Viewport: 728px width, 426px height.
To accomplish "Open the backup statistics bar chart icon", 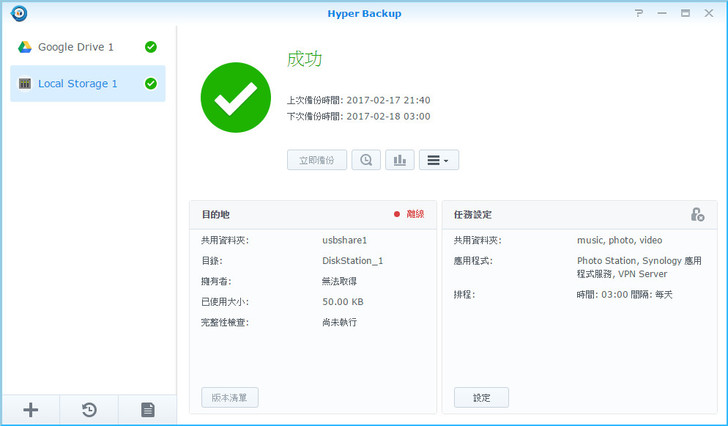I will [400, 160].
